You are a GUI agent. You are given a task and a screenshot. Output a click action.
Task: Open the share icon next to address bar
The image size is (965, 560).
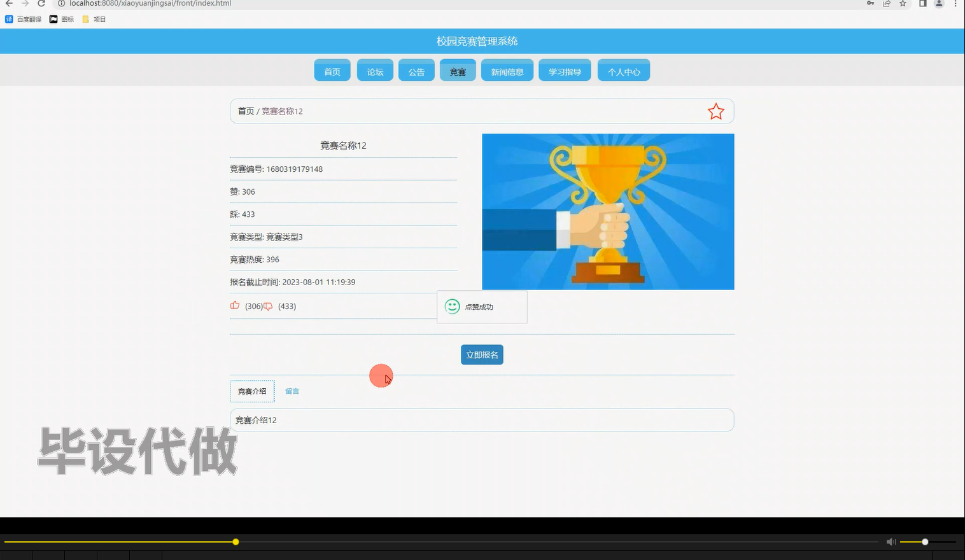click(x=886, y=4)
